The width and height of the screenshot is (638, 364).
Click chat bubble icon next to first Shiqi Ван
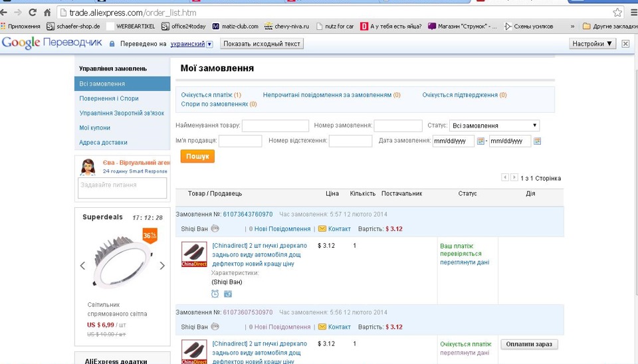tap(215, 228)
